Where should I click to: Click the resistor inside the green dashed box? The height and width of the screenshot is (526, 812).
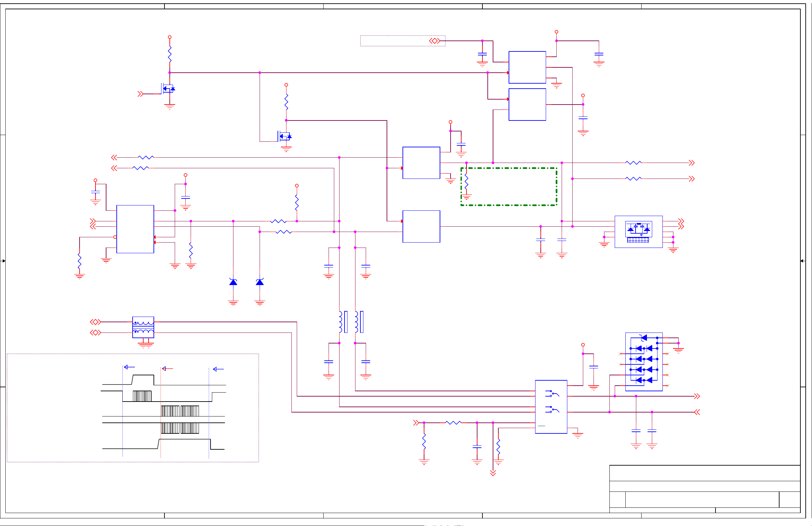point(467,181)
